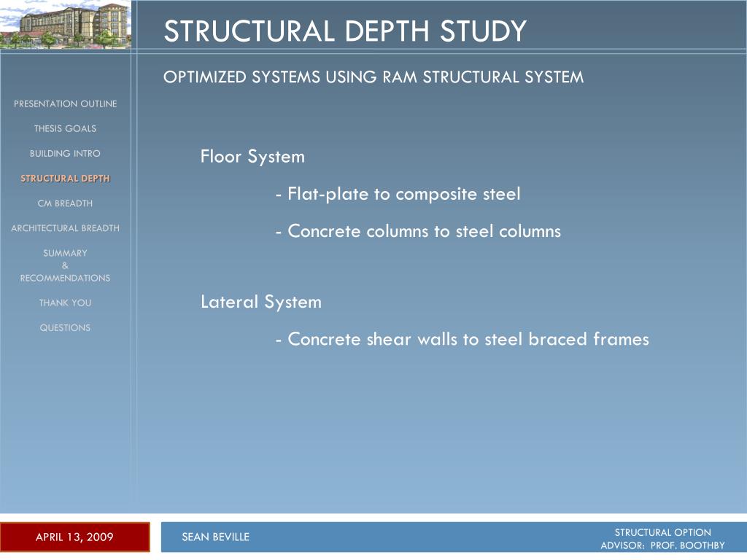This screenshot has width=747, height=560.
Task: Click the Lateral System heading
Action: click(x=261, y=302)
